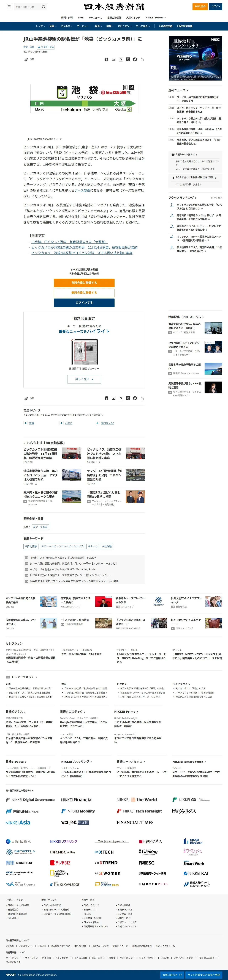Expand the NIKKEI Prime dropdown
The height and width of the screenshot is (980, 228).
click(x=155, y=18)
